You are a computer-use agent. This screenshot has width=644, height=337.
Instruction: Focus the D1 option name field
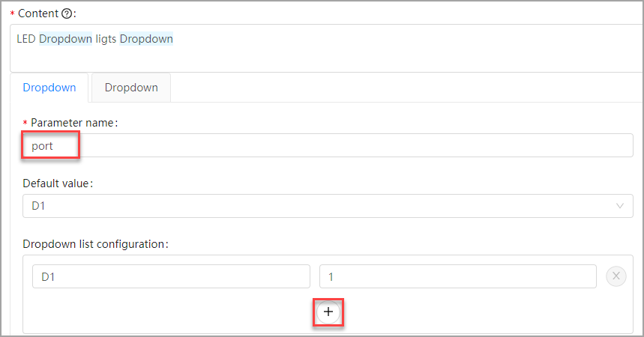point(171,276)
